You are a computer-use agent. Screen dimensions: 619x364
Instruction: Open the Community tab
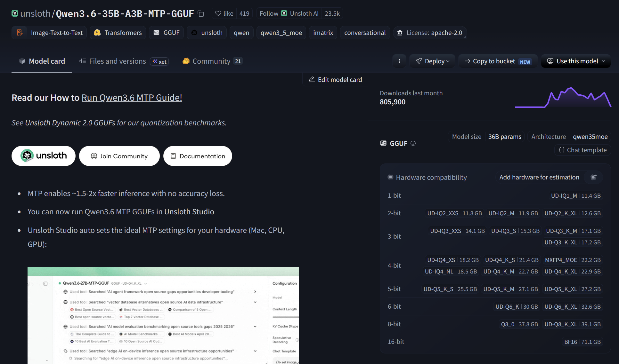click(x=212, y=61)
